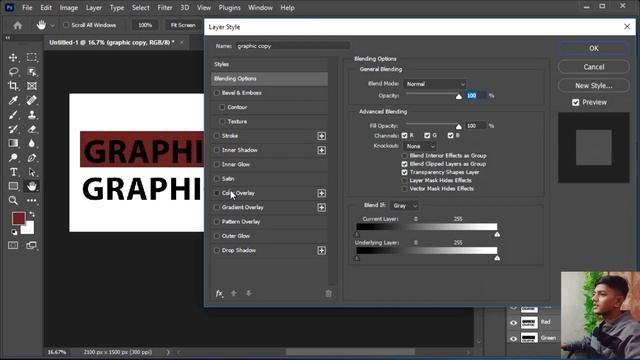This screenshot has width=640, height=360.
Task: Click the Home icon in options bar
Action: point(18,25)
